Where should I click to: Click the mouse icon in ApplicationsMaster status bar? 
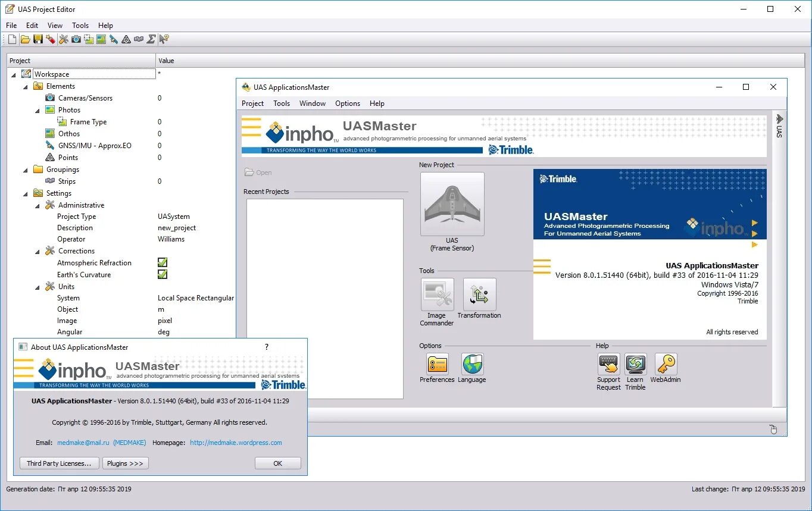(773, 429)
